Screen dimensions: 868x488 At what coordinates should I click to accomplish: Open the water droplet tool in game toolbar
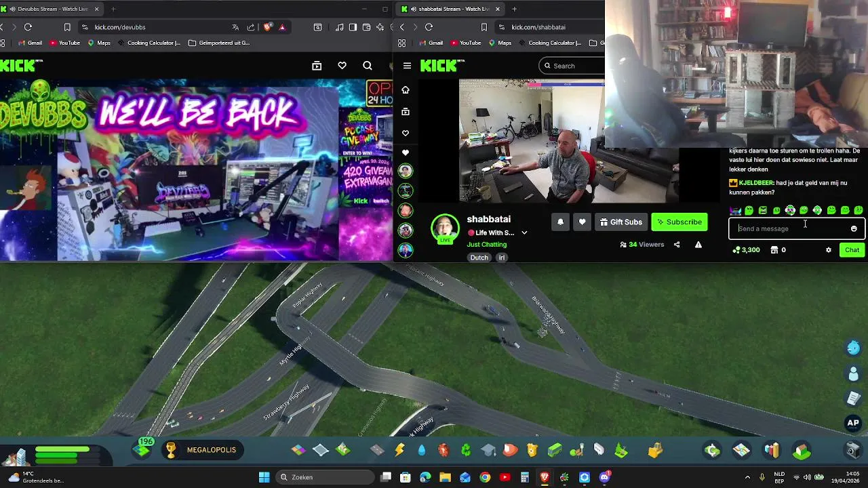pyautogui.click(x=422, y=450)
